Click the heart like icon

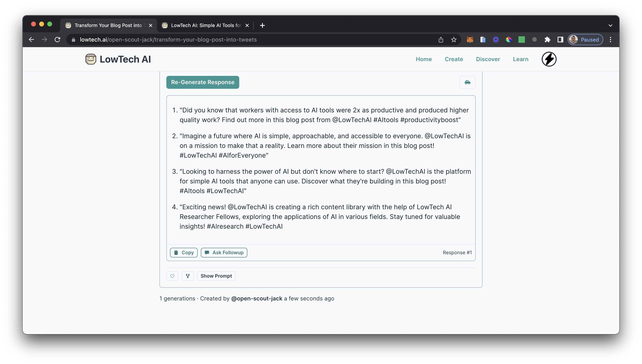tap(172, 276)
